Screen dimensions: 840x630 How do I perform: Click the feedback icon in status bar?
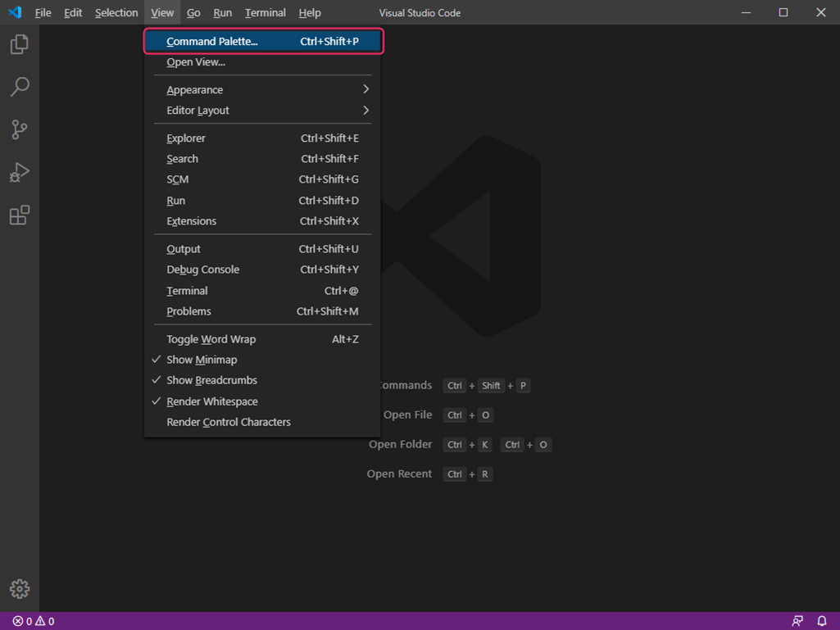(797, 622)
